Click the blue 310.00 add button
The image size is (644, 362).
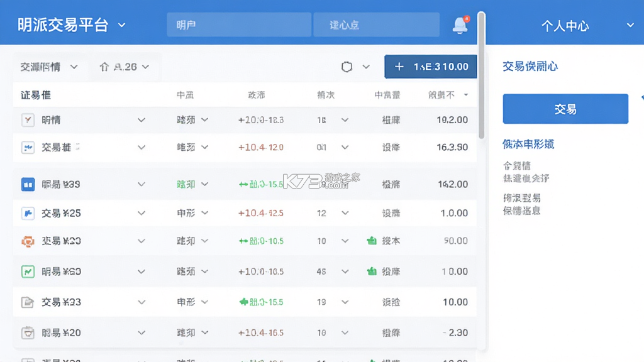(x=430, y=67)
